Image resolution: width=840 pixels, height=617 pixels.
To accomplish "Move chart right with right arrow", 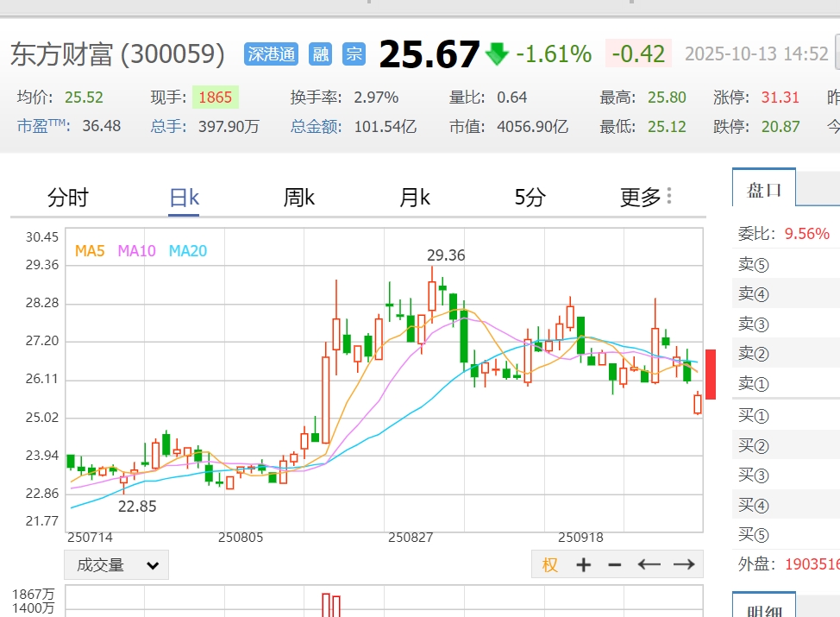I will click(x=684, y=564).
